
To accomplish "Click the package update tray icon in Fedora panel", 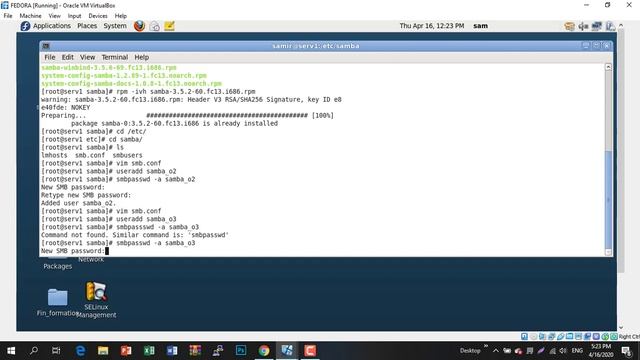I will 569,27.
